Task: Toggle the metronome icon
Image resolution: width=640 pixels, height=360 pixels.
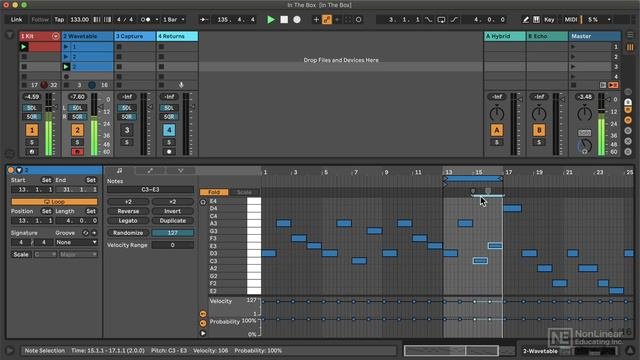Action: pos(146,19)
